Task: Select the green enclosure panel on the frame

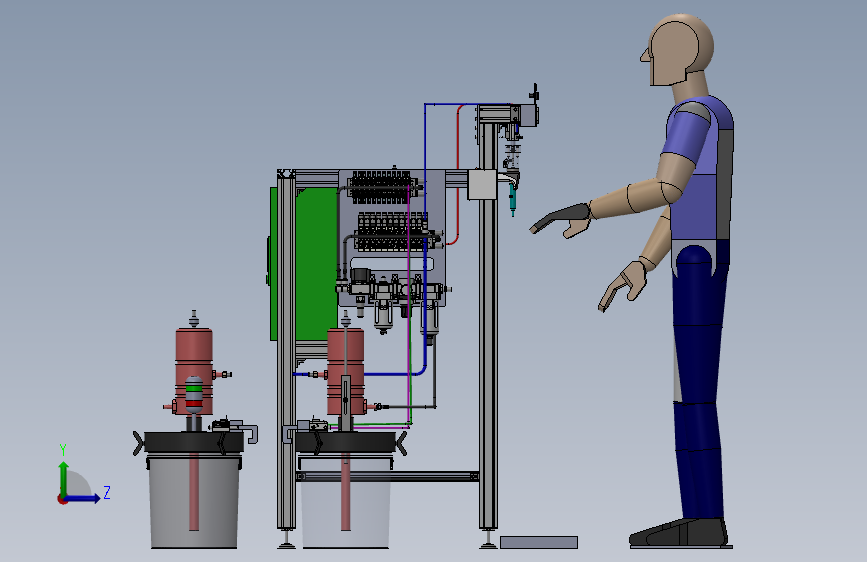Action: [316, 263]
